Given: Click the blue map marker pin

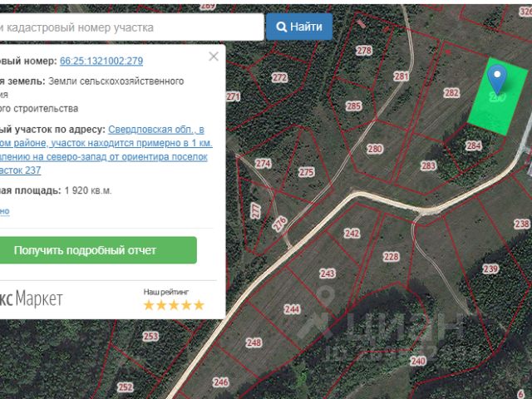Looking at the screenshot, I should 497,80.
